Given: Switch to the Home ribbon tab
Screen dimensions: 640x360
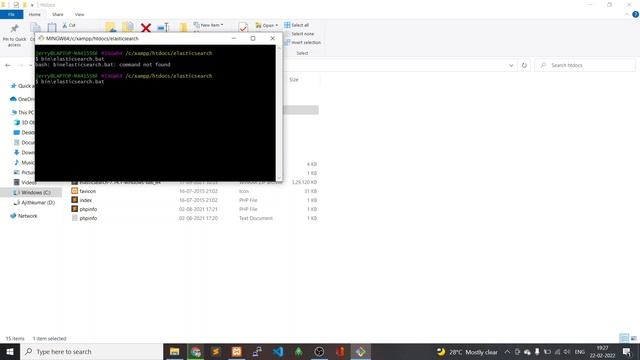Looking at the screenshot, I should tap(35, 14).
